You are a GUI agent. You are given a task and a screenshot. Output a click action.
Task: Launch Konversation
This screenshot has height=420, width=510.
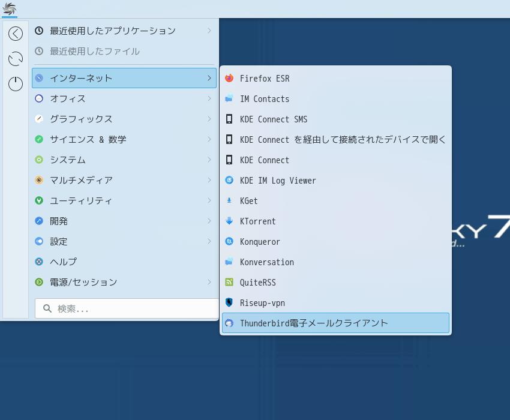335,262
